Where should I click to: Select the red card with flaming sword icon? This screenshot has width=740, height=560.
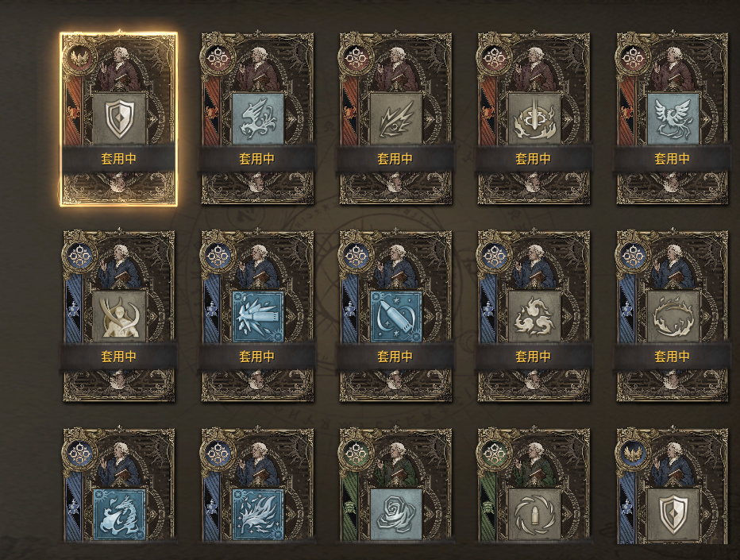tap(534, 119)
